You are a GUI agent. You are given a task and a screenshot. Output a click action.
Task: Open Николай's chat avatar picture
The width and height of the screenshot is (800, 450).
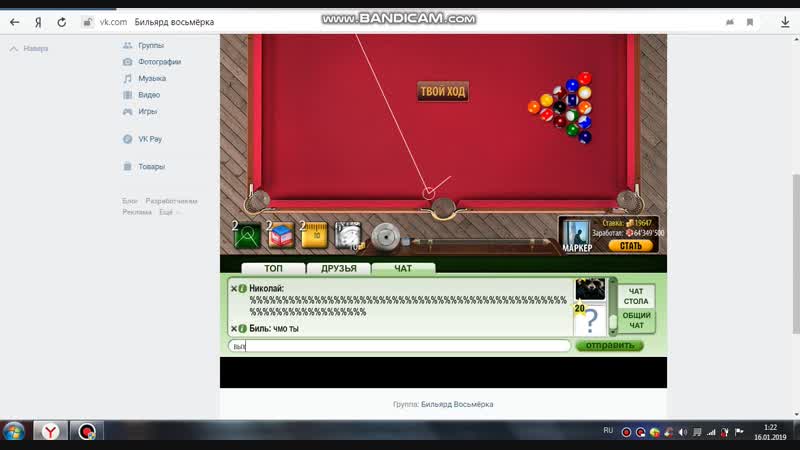tap(590, 289)
